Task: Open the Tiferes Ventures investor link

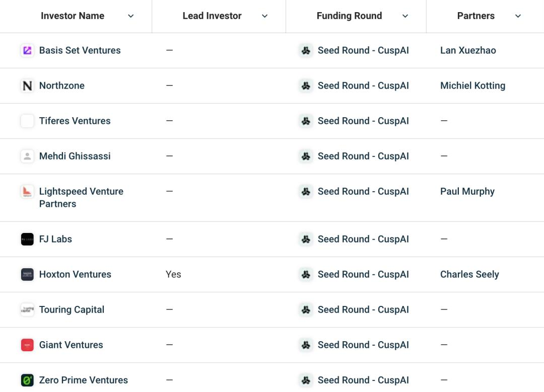Action: (x=75, y=121)
